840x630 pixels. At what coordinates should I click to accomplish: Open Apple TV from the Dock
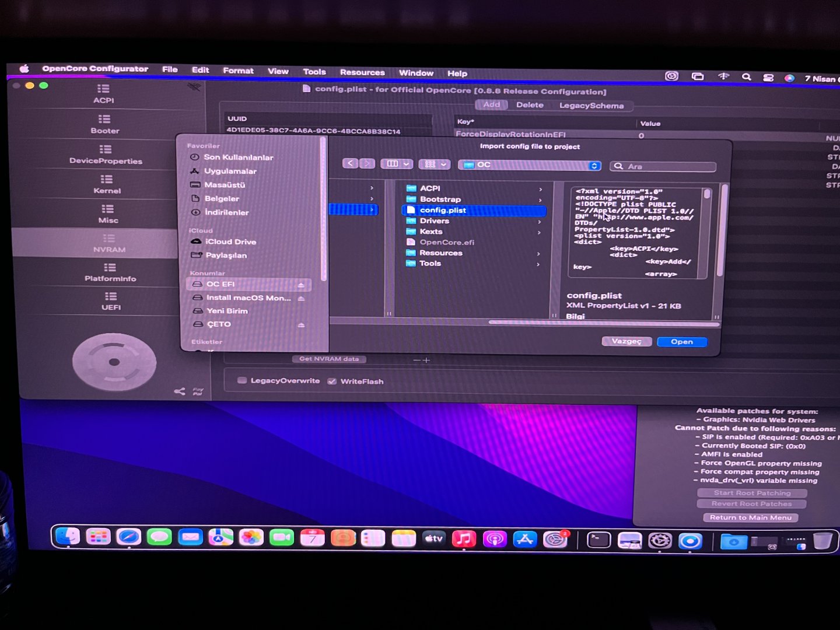click(434, 538)
